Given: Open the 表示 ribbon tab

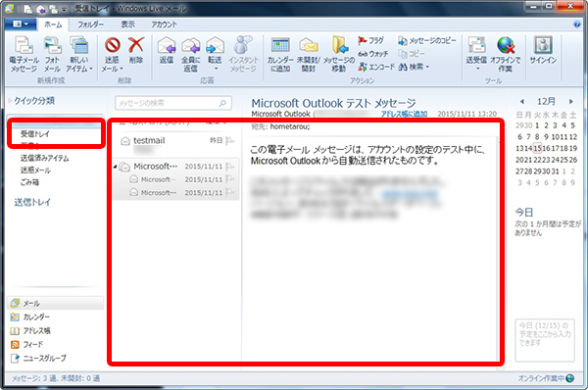Looking at the screenshot, I should coord(127,24).
